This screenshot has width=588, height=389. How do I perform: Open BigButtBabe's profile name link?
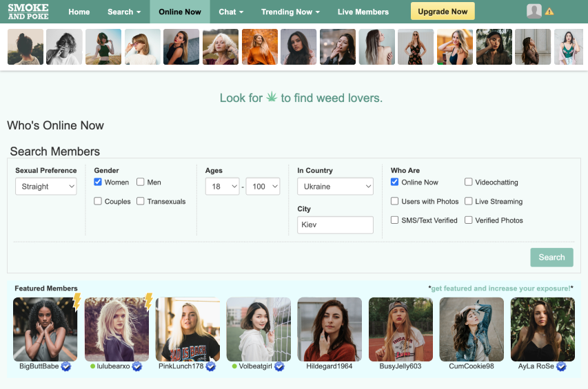[39, 366]
